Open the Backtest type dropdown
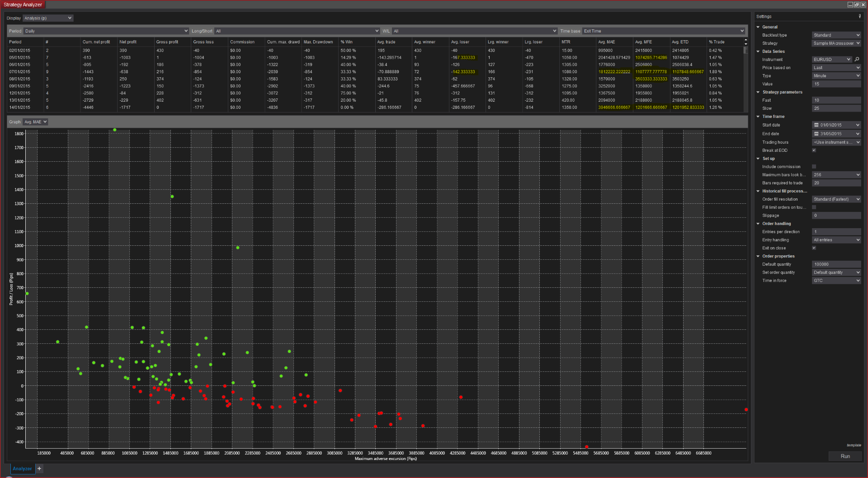Image resolution: width=868 pixels, height=478 pixels. click(836, 35)
